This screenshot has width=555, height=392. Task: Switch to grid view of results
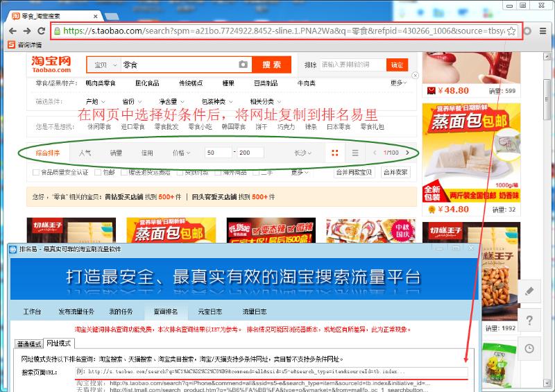(335, 153)
